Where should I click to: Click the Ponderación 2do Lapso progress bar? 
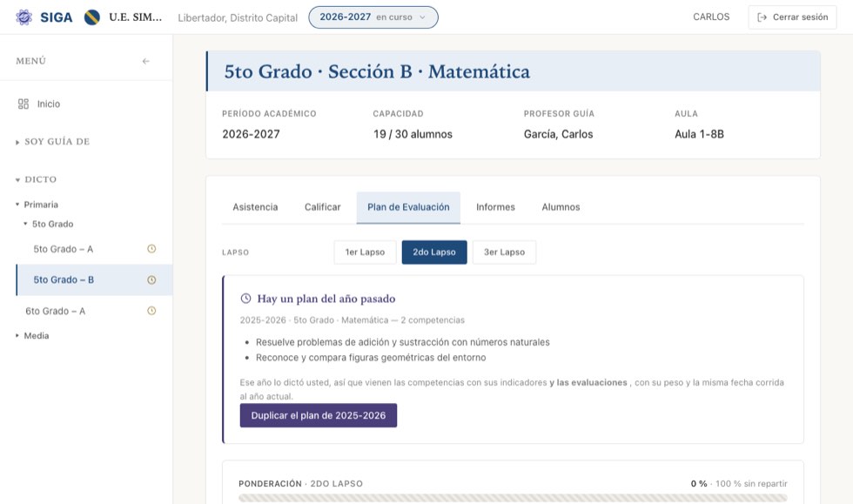pos(513,497)
